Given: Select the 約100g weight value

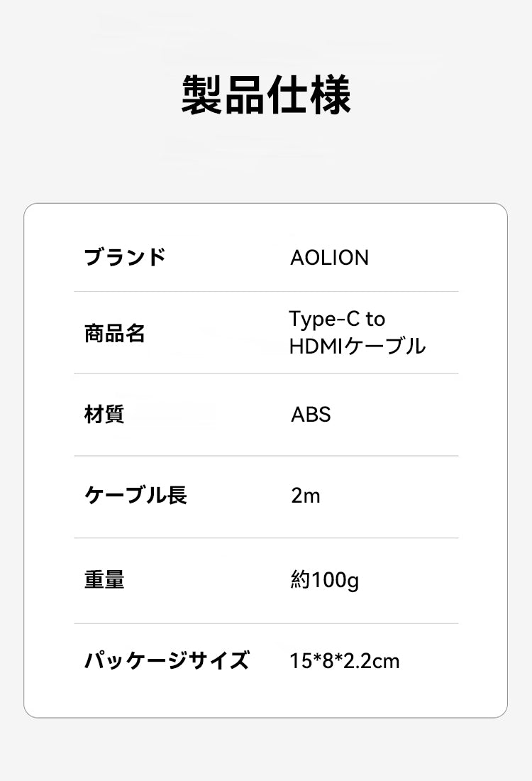Looking at the screenshot, I should click(324, 581).
